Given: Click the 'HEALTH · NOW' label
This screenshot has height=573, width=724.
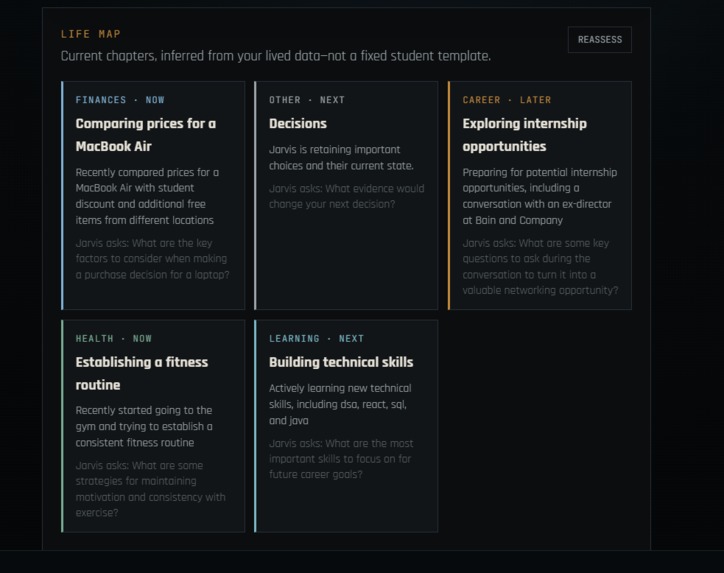Looking at the screenshot, I should [x=114, y=338].
